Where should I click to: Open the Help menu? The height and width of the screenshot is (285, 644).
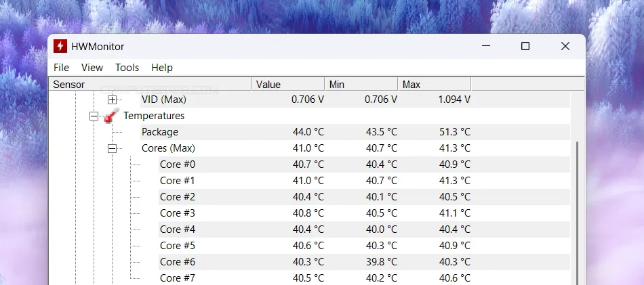click(x=162, y=68)
